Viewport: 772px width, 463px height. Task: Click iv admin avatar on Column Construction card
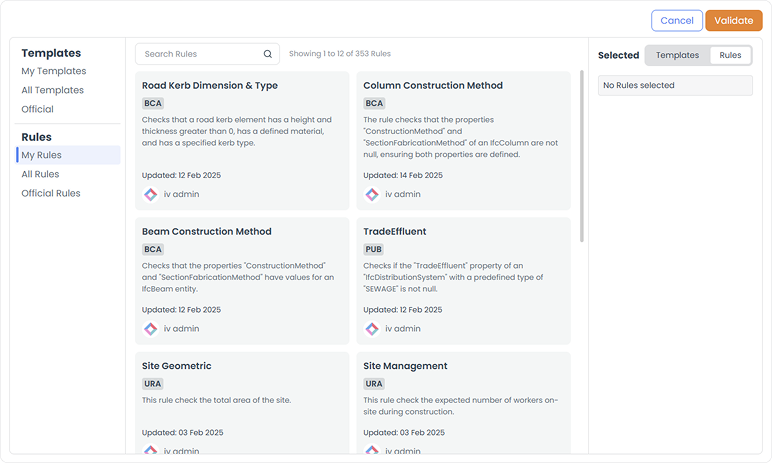click(372, 194)
